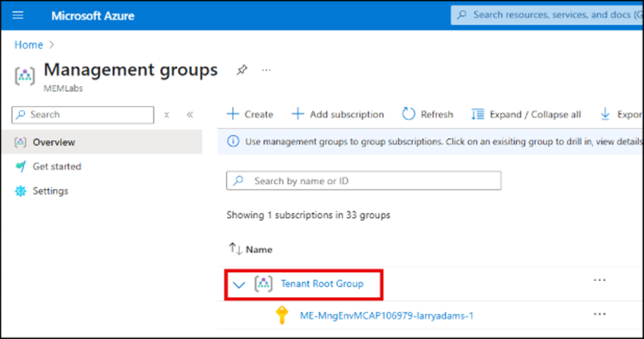Screen dimensions: 644x339
Task: Click the 'Use management groups to group subscriptions' message
Action: pyautogui.click(x=444, y=142)
